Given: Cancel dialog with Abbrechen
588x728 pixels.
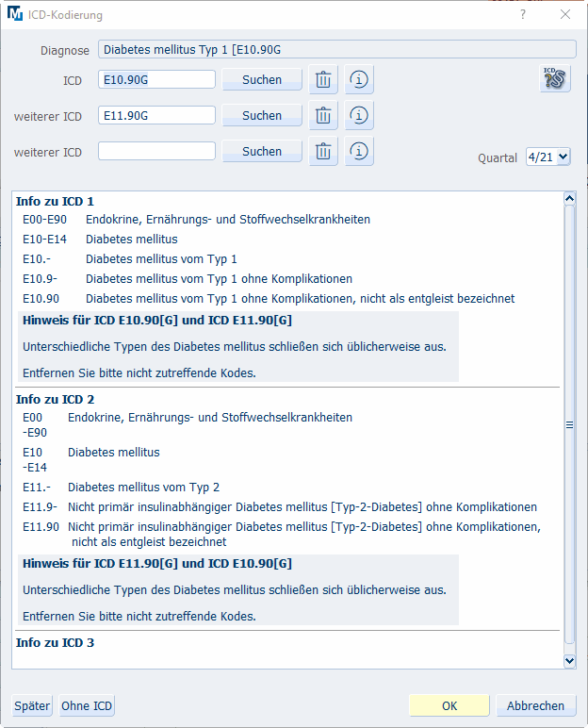Looking at the screenshot, I should 535,705.
